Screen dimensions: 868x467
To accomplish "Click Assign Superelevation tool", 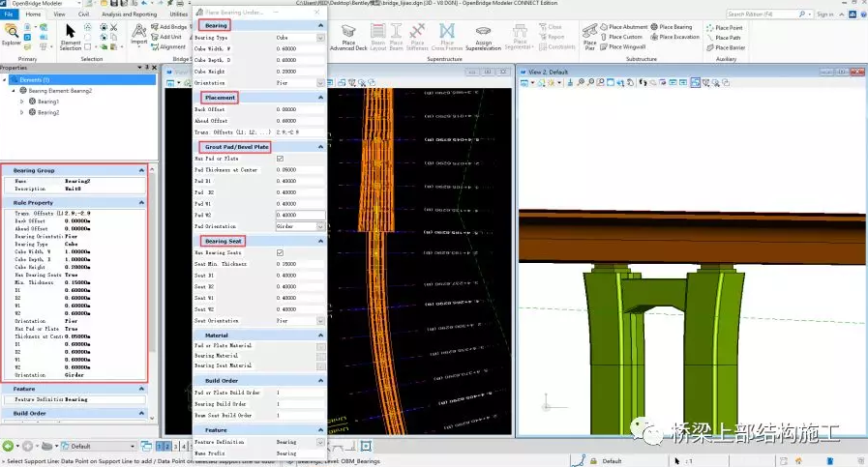I will coord(483,38).
